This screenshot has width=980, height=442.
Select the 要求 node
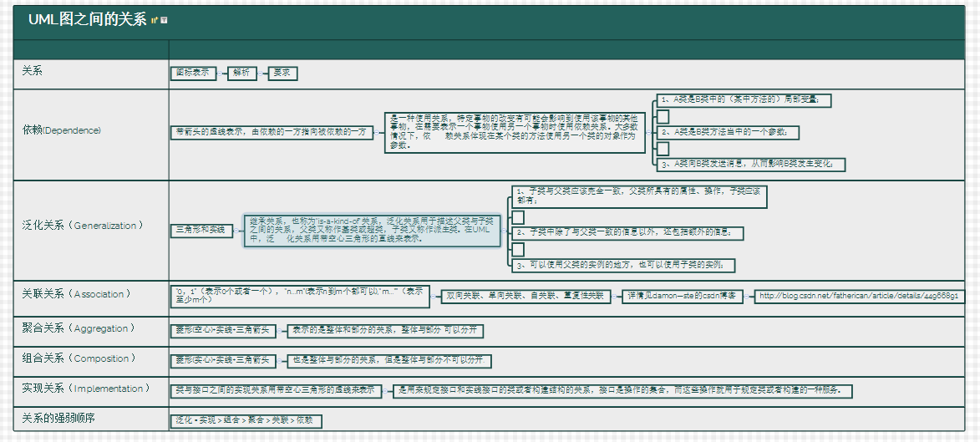pos(282,74)
